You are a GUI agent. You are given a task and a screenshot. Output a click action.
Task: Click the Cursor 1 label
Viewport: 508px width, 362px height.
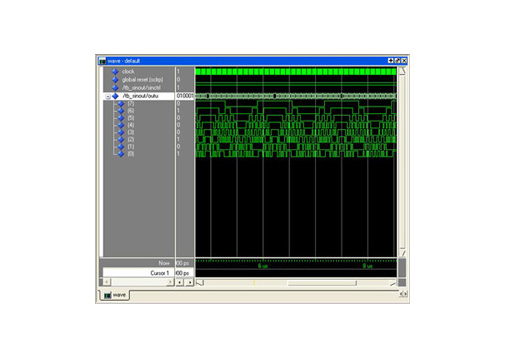(x=160, y=273)
